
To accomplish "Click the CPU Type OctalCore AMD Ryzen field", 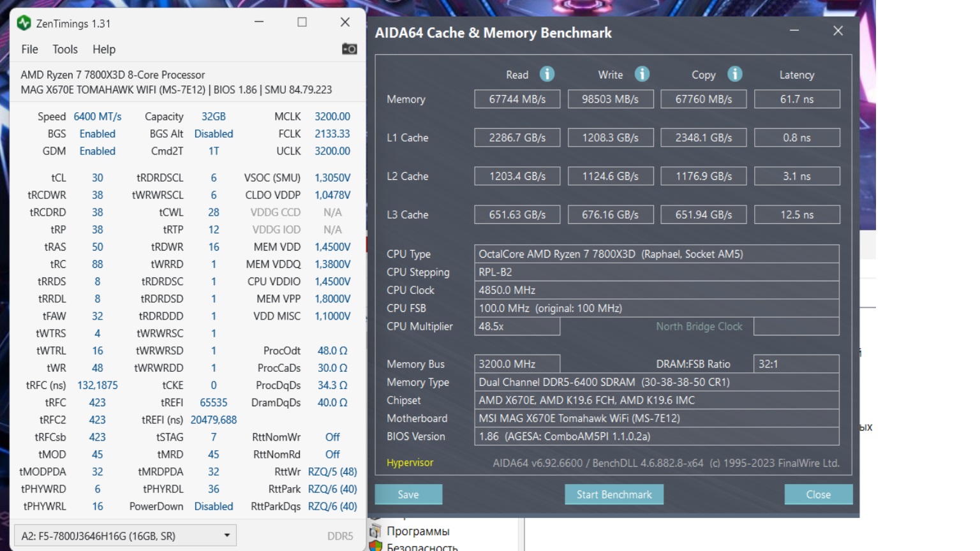I will click(x=657, y=254).
